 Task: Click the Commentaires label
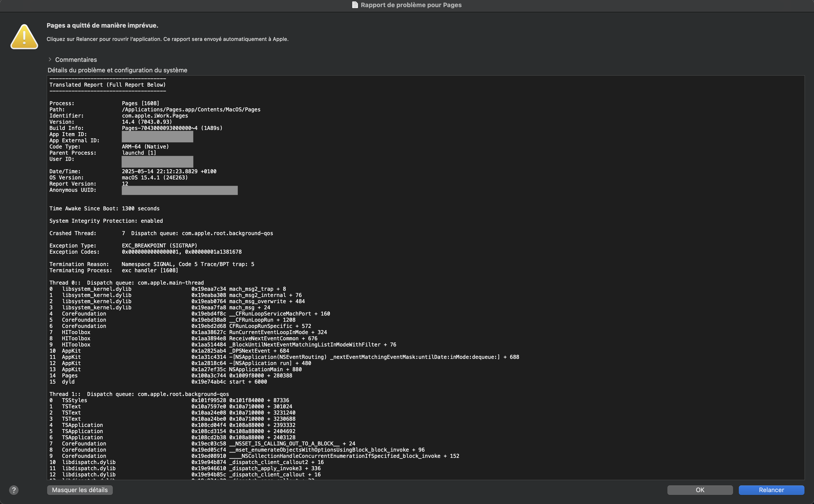(x=76, y=60)
